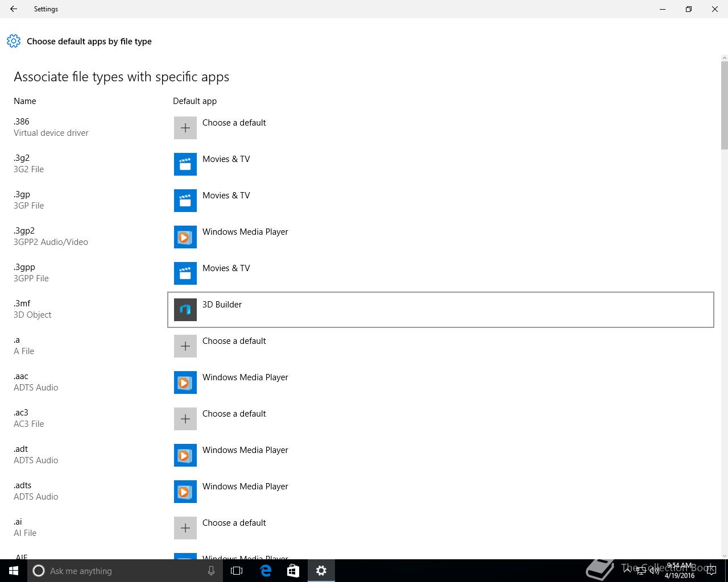Select the .ac3 AC3 File entry
728x582 pixels.
pos(29,418)
